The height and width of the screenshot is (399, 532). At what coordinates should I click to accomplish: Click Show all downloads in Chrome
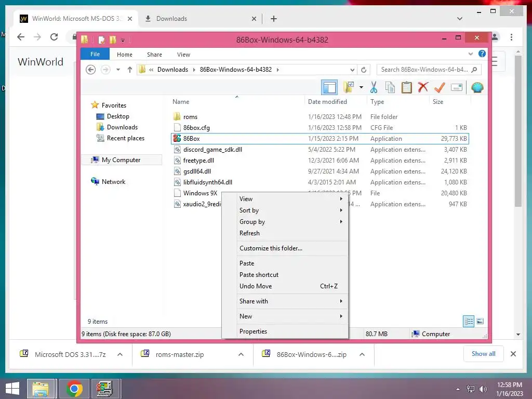coord(483,354)
